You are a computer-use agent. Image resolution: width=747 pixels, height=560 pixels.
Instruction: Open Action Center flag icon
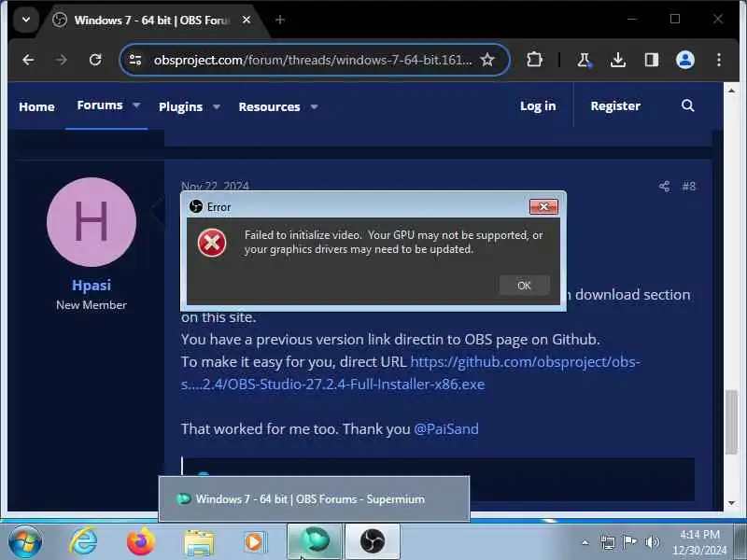click(x=629, y=542)
